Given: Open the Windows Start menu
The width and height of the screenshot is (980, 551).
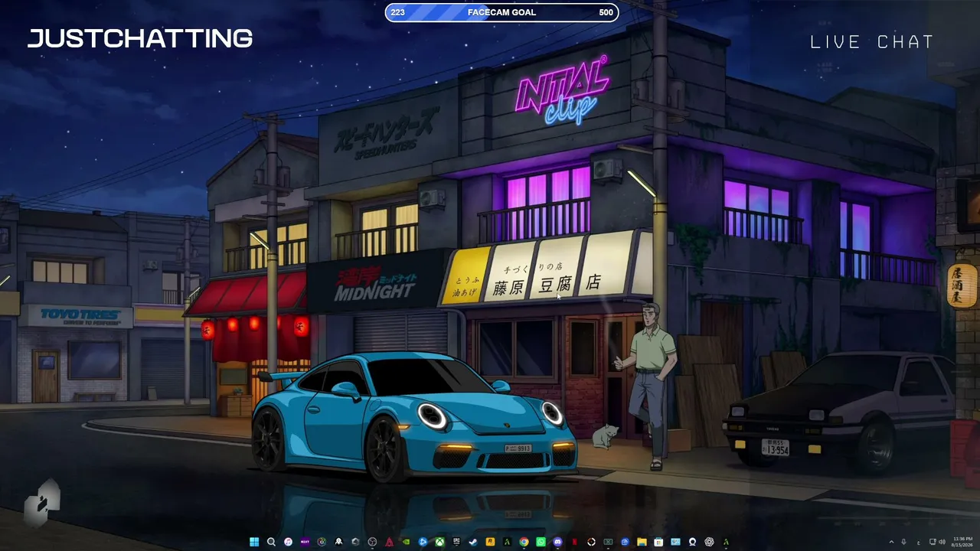Looking at the screenshot, I should (x=254, y=542).
